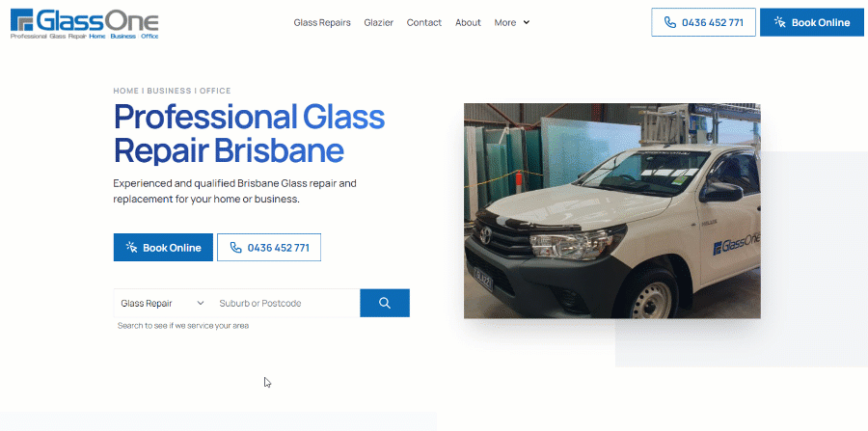868x431 pixels.
Task: Click the cursor-click icon on hero Book Online
Action: tap(131, 247)
